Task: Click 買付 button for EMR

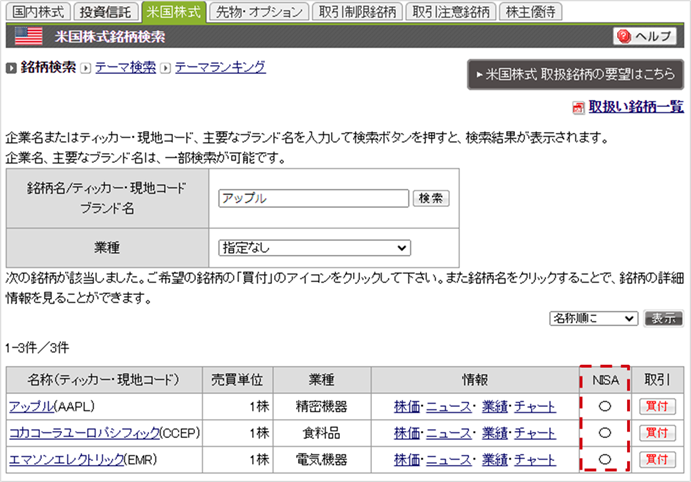Action: pos(657,460)
